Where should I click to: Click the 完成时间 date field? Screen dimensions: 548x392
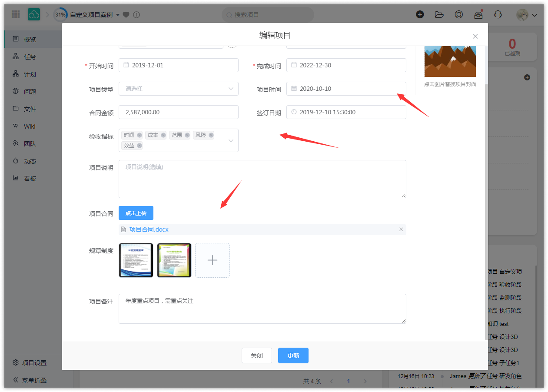pos(346,65)
